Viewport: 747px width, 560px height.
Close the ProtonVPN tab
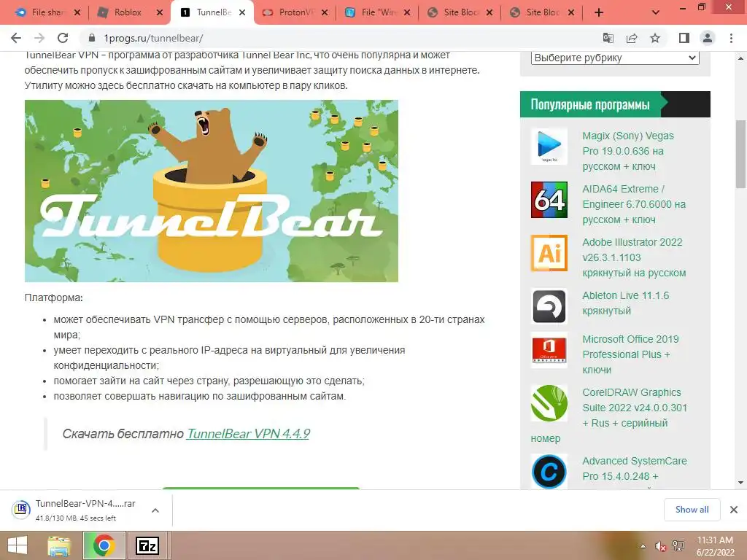click(x=325, y=13)
